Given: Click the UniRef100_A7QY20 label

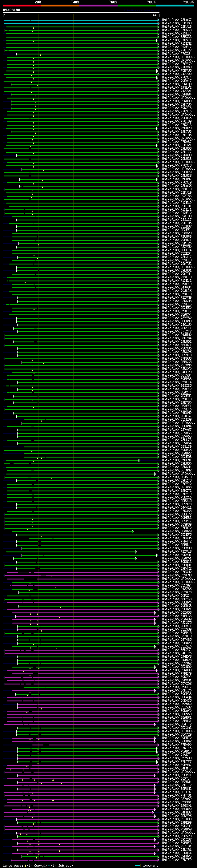Looking at the screenshot, I should click(177, 484).
